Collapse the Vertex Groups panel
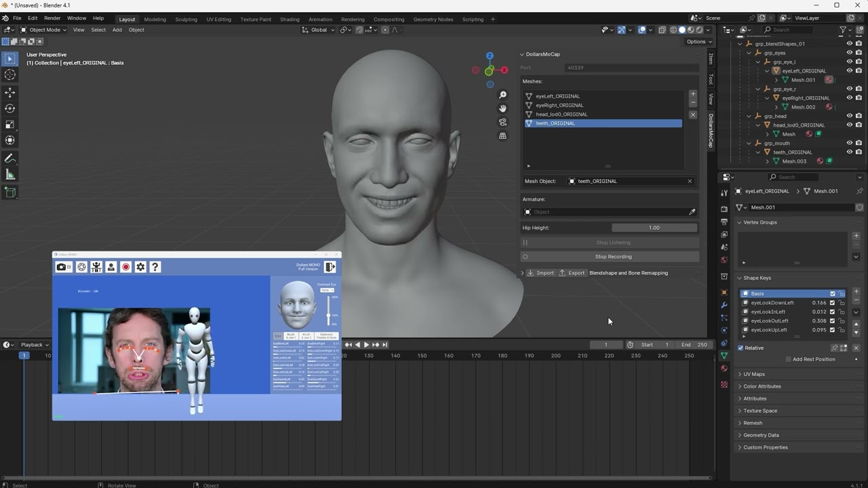 (740, 222)
